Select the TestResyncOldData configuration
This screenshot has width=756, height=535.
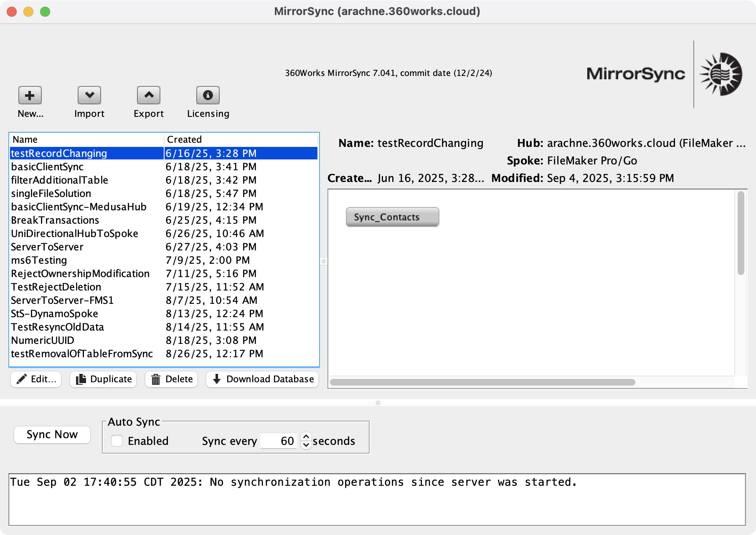[164, 327]
